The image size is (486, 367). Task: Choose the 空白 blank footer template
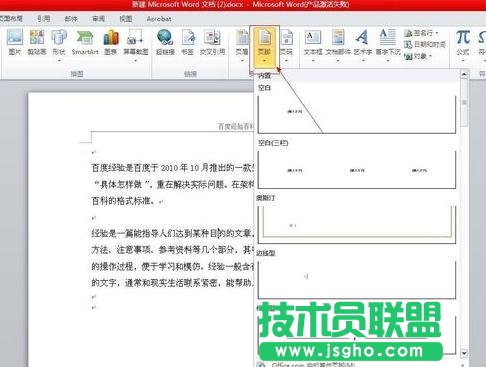(357, 114)
